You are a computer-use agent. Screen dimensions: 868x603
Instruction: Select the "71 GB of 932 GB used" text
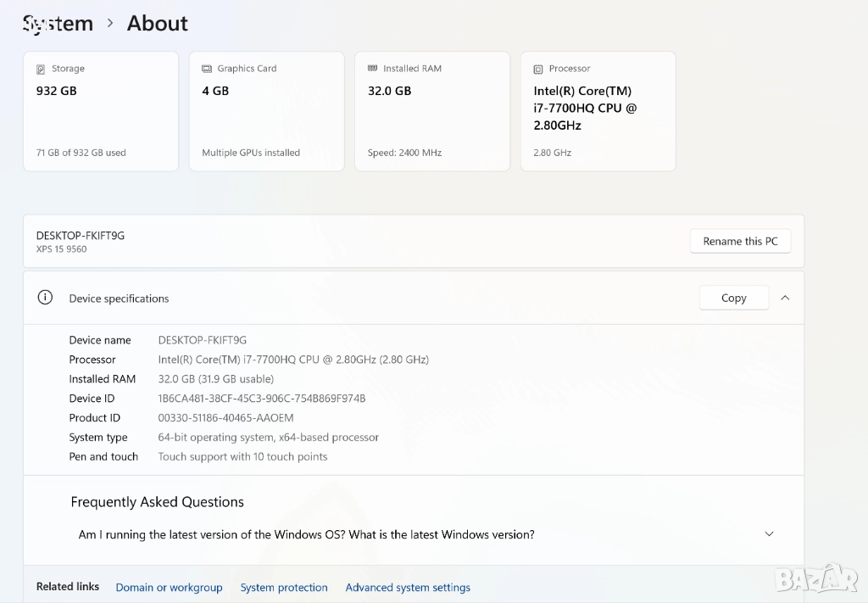click(x=81, y=153)
